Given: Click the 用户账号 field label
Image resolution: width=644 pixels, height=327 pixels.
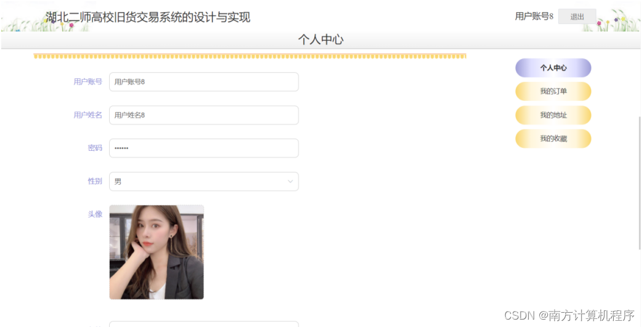Looking at the screenshot, I should (88, 82).
